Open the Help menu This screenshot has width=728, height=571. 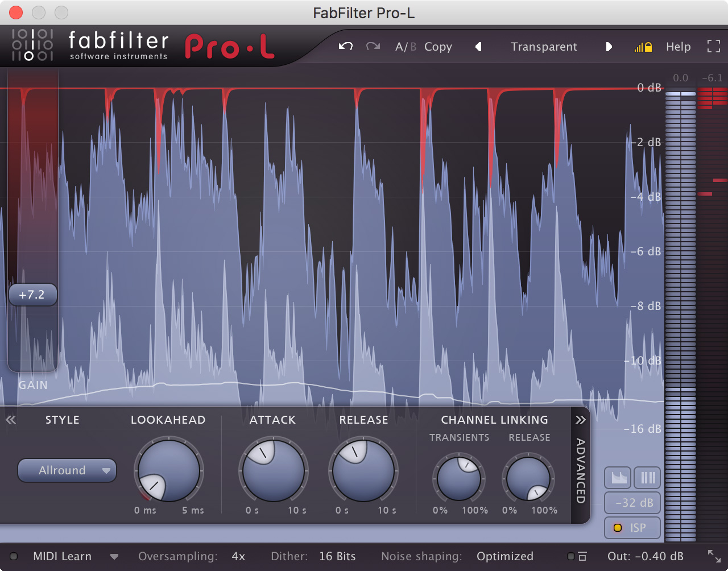point(678,47)
